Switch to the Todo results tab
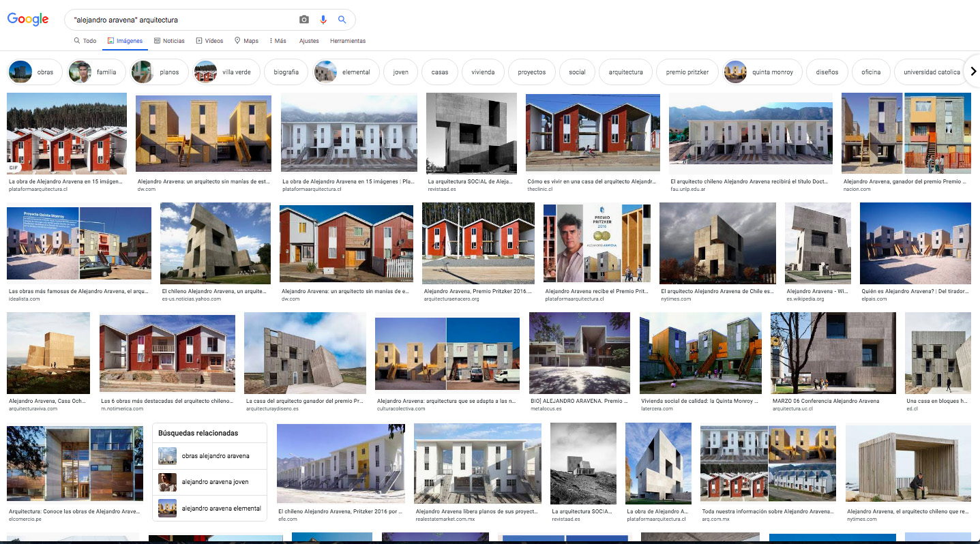This screenshot has width=980, height=544. tap(85, 41)
